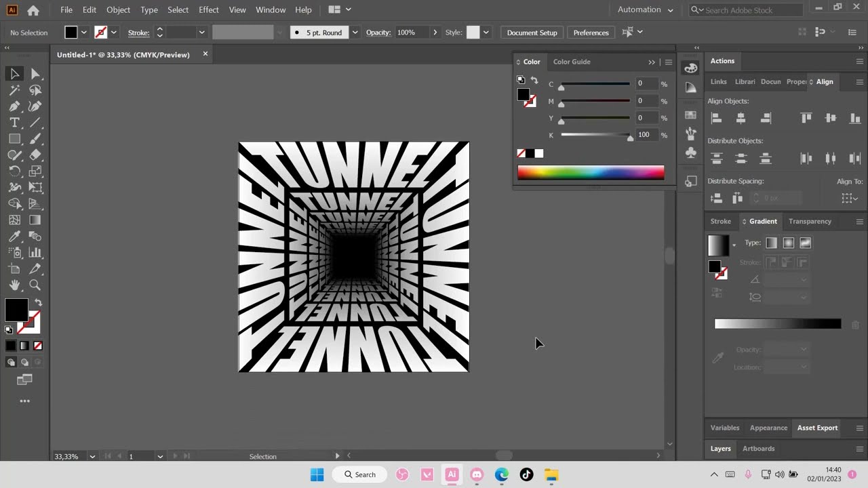
Task: Select the Gradient tool in toolbar
Action: 35,220
